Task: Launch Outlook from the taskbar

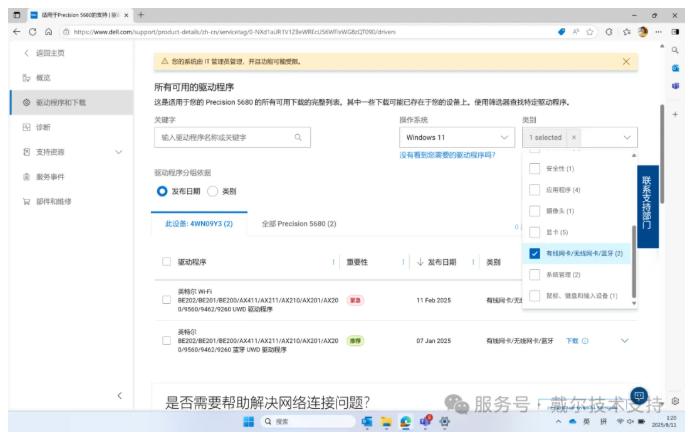Action: [x=367, y=422]
